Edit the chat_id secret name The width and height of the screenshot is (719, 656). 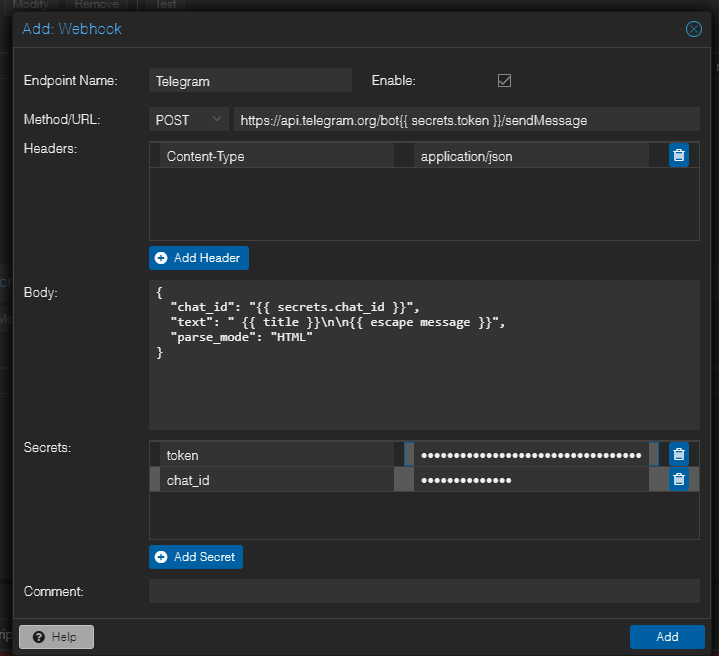[x=277, y=480]
